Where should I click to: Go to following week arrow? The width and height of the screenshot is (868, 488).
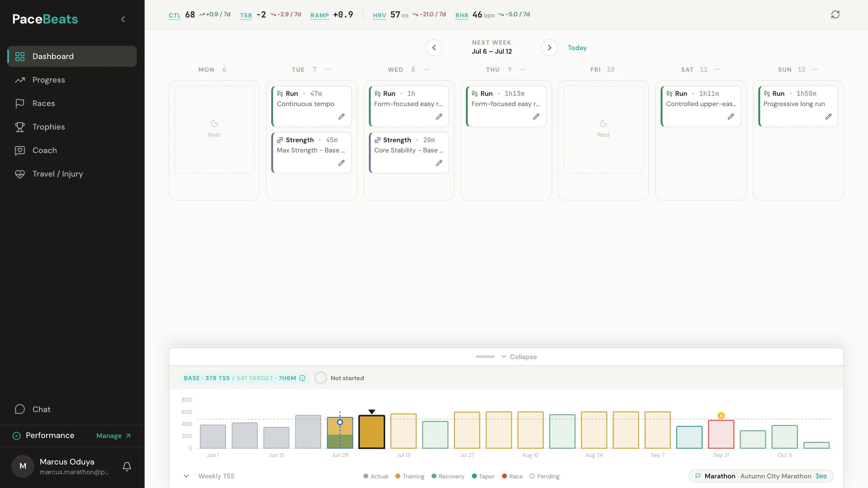click(549, 47)
